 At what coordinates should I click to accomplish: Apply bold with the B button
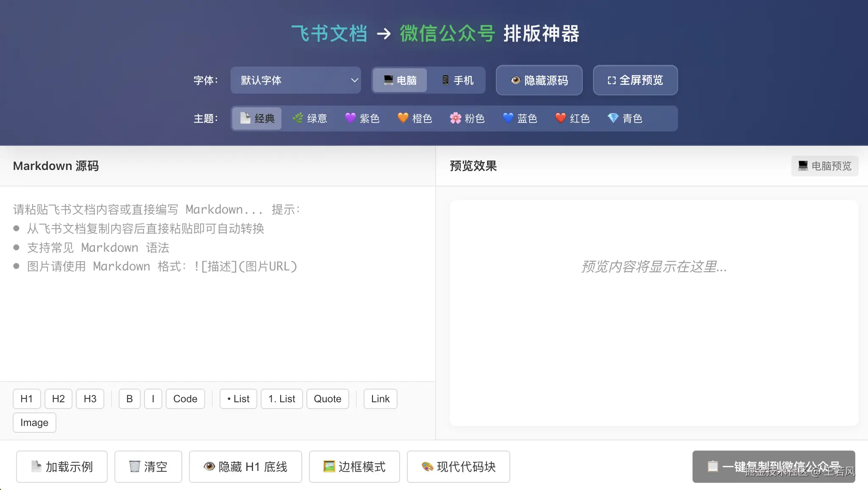click(129, 399)
